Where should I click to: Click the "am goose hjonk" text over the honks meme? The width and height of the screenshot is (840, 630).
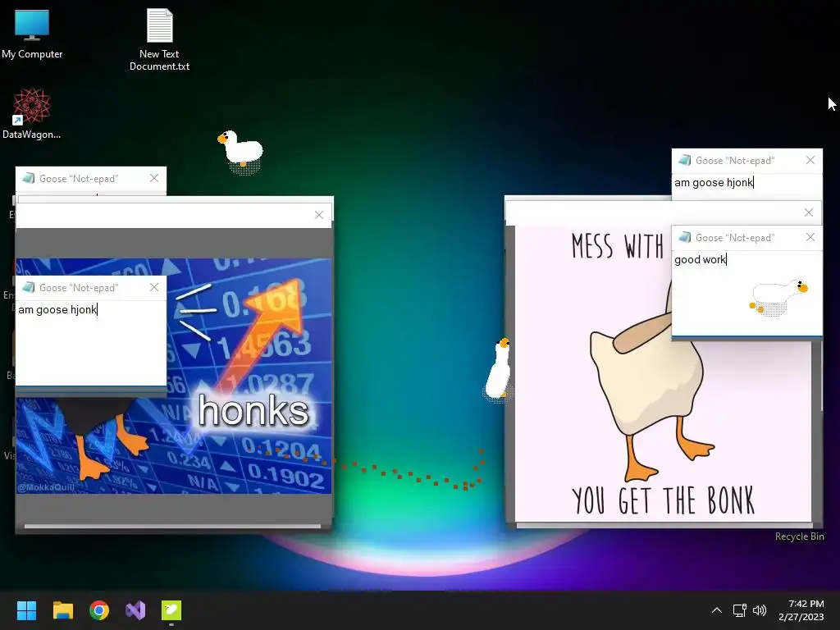(x=57, y=309)
